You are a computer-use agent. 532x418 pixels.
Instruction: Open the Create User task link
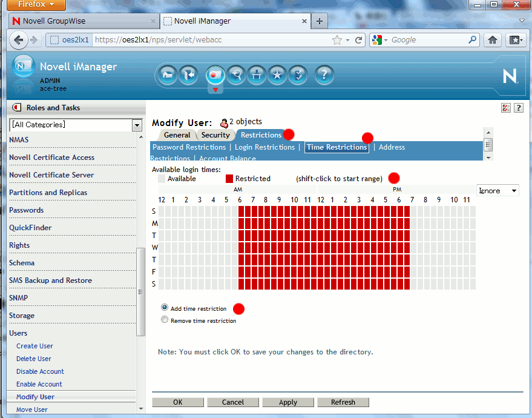[x=34, y=346]
